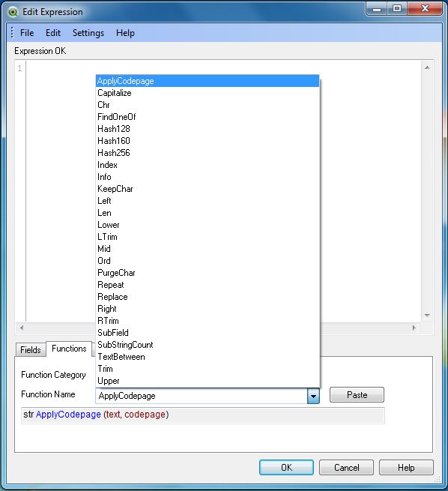Choose Capitalize in the dropdown list
Image resolution: width=448 pixels, height=491 pixels.
click(208, 93)
